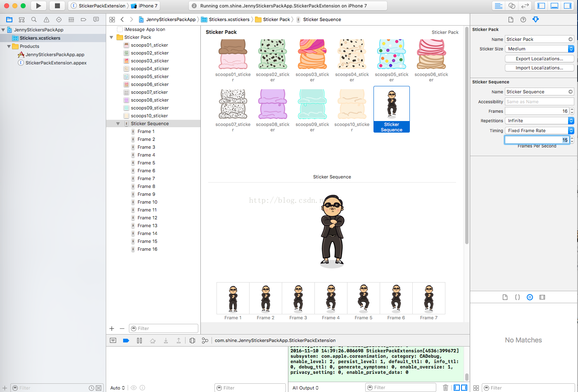Show the Attributes inspector icon
Screen dimensions: 578x392
[535, 19]
